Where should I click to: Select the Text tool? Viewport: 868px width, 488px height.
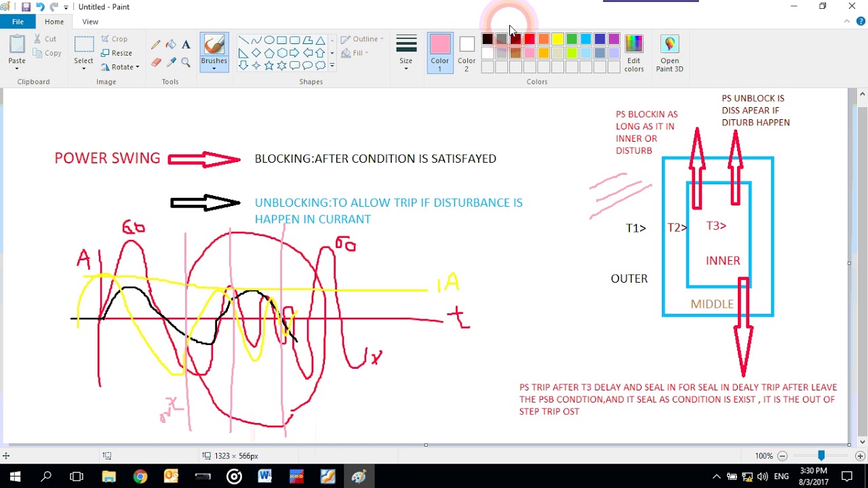pos(186,45)
